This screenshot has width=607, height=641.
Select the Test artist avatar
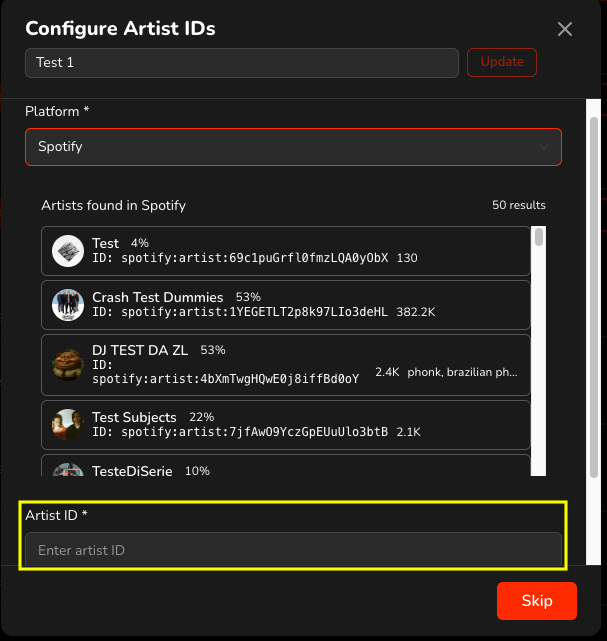[x=68, y=251]
